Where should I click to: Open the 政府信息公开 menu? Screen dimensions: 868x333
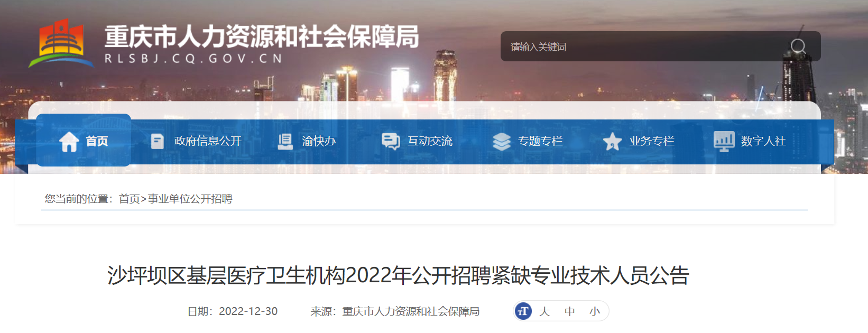tap(208, 141)
